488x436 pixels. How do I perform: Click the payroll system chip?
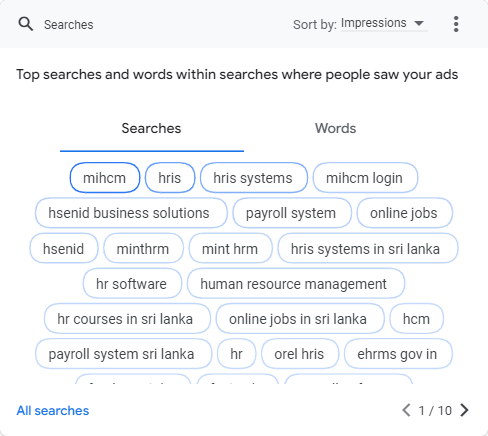pyautogui.click(x=292, y=213)
